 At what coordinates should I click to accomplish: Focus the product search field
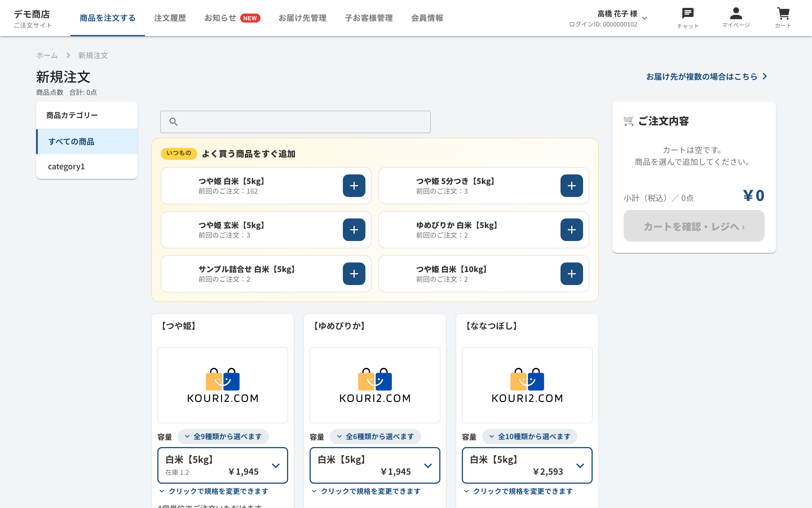[295, 122]
